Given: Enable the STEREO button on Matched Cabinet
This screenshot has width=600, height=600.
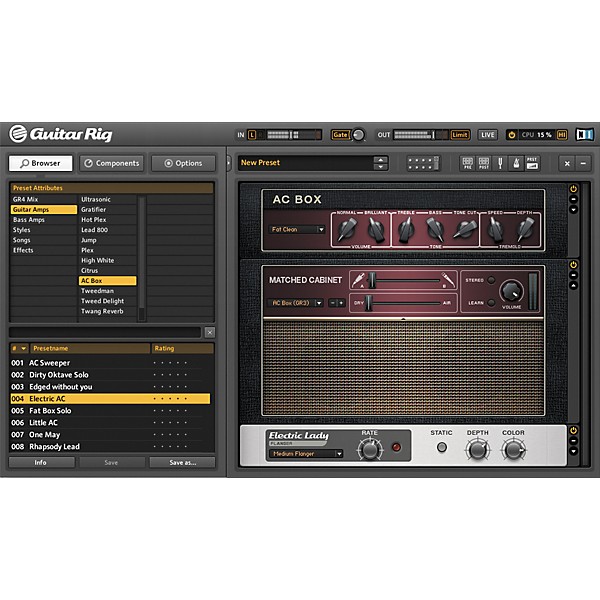Looking at the screenshot, I should coord(491,280).
